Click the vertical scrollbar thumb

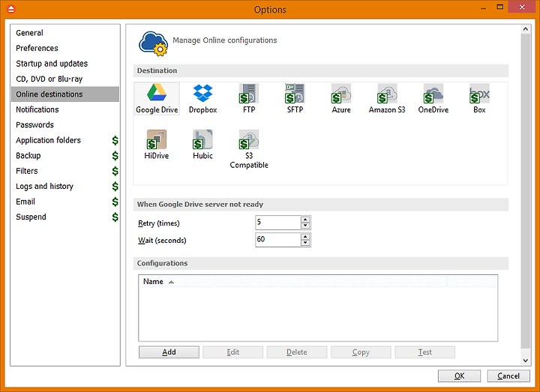pyautogui.click(x=525, y=191)
